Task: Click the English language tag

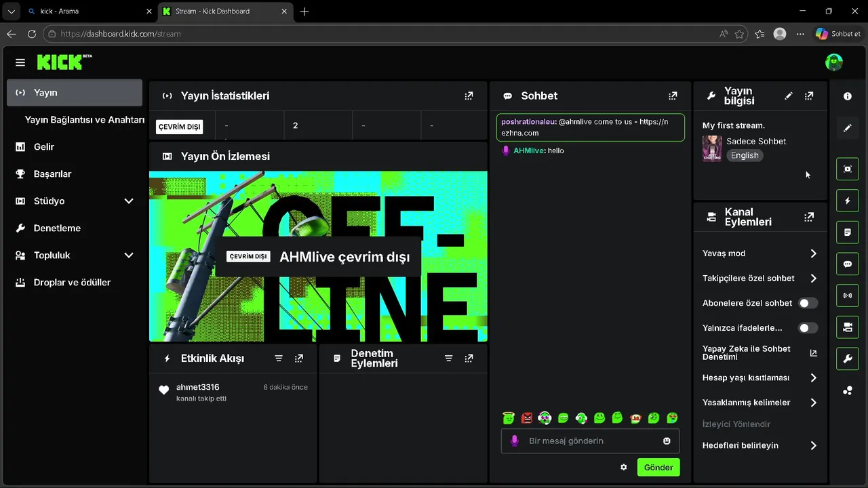Action: (x=745, y=155)
